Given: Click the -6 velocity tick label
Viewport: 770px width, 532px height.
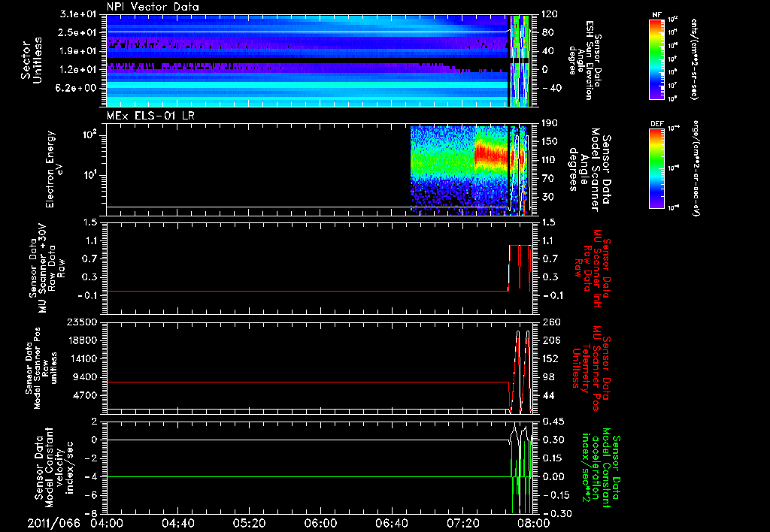Looking at the screenshot, I should pyautogui.click(x=92, y=495).
